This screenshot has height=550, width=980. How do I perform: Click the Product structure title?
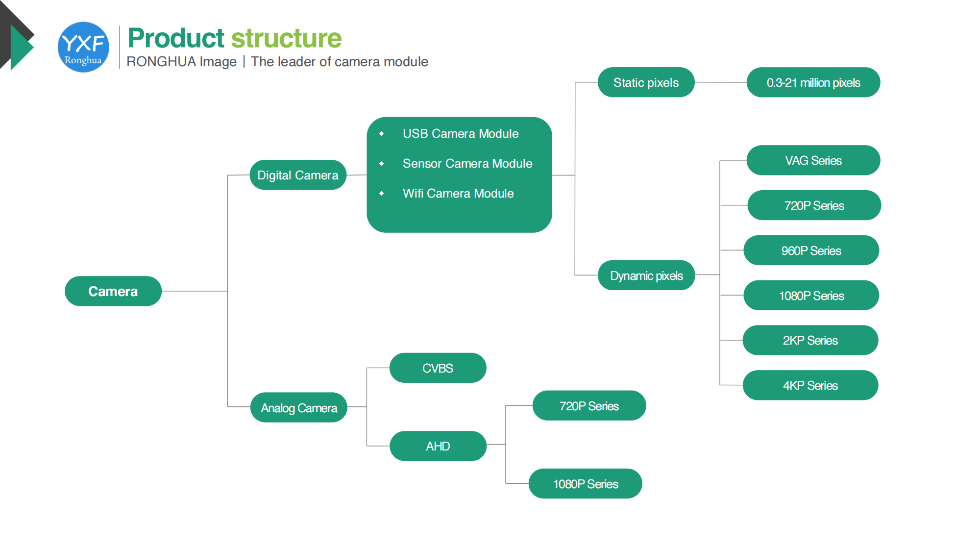(234, 38)
